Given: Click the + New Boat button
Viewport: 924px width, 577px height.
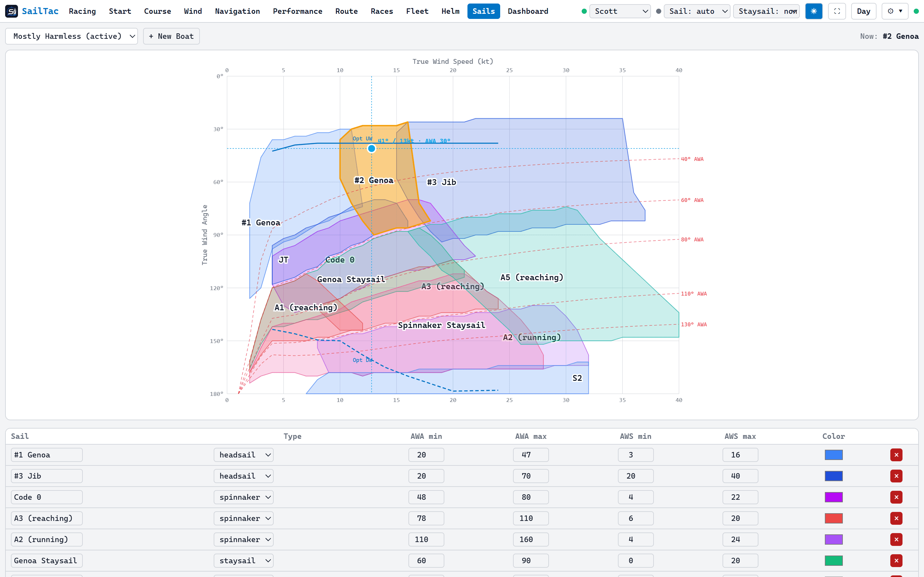Looking at the screenshot, I should tap(171, 36).
